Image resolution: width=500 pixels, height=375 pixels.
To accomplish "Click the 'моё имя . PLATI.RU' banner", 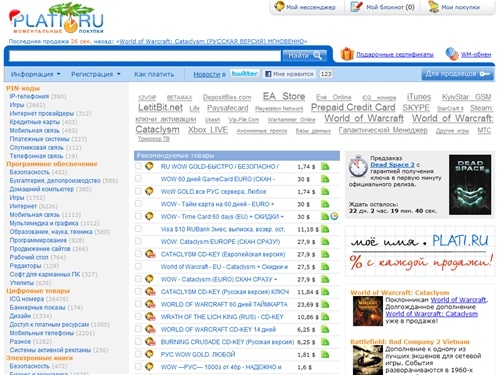I will click(x=420, y=251).
